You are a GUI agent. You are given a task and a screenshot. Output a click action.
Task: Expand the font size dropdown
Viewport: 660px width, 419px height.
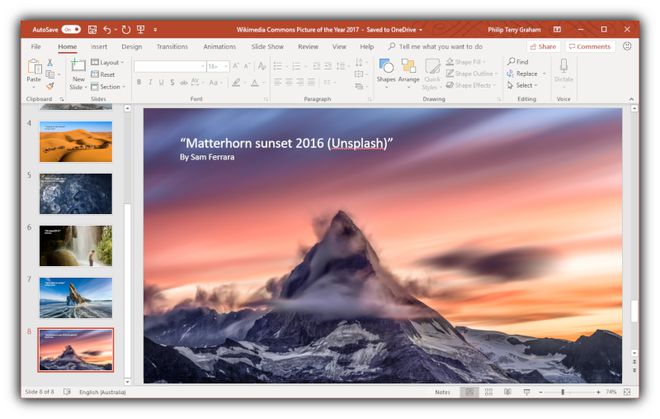(x=225, y=67)
